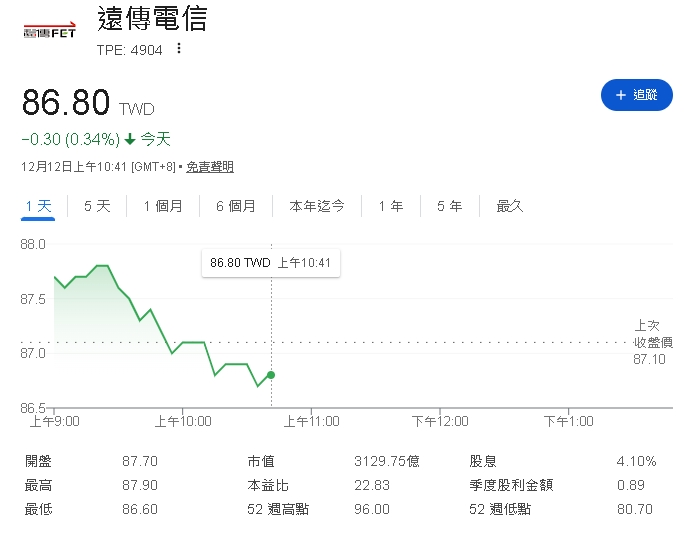689x549 pixels.
Task: Click the 季度股利金額 value 0.89
Action: click(x=631, y=485)
